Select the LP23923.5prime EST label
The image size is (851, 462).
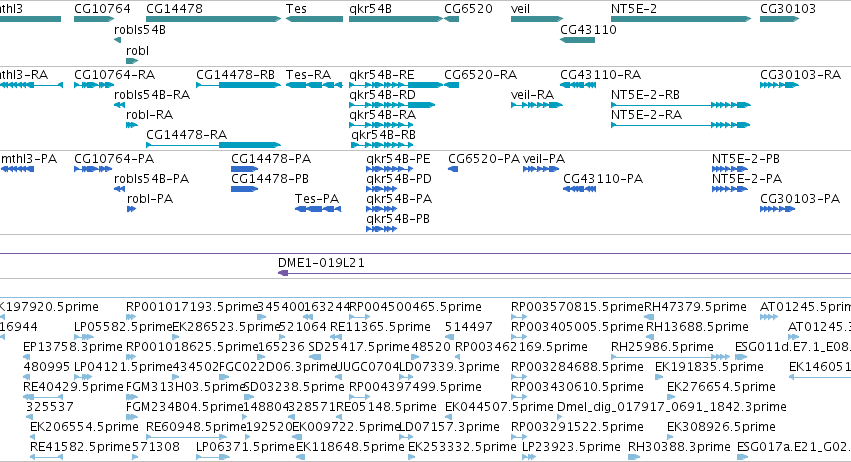pyautogui.click(x=571, y=447)
